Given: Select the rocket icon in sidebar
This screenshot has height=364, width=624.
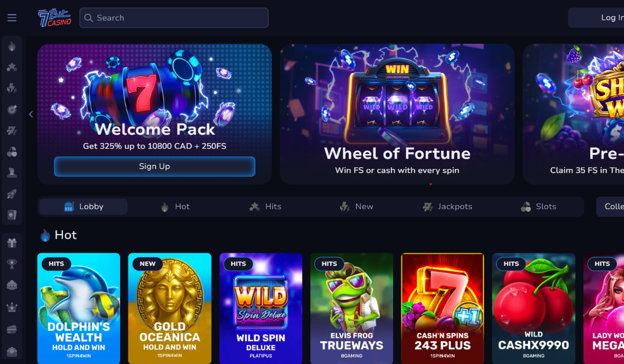Looking at the screenshot, I should (x=12, y=193).
